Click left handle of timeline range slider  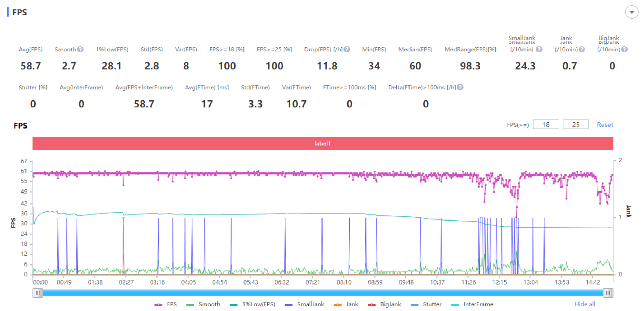click(x=38, y=293)
